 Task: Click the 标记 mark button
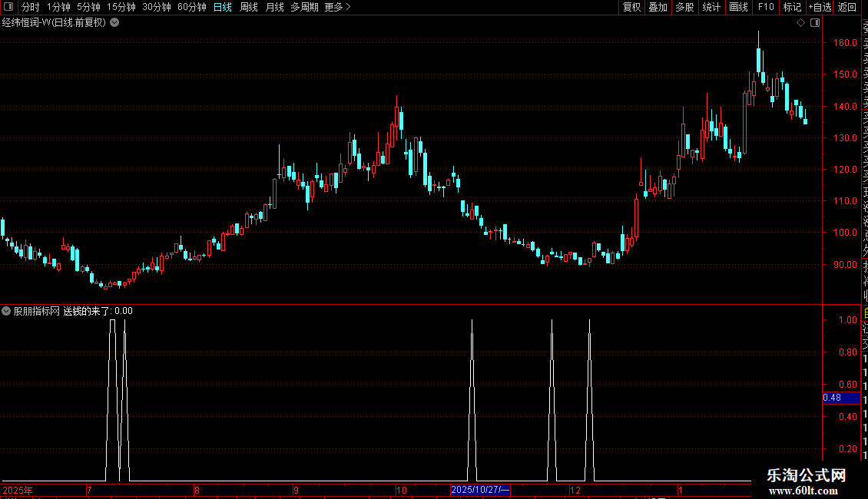[x=792, y=7]
